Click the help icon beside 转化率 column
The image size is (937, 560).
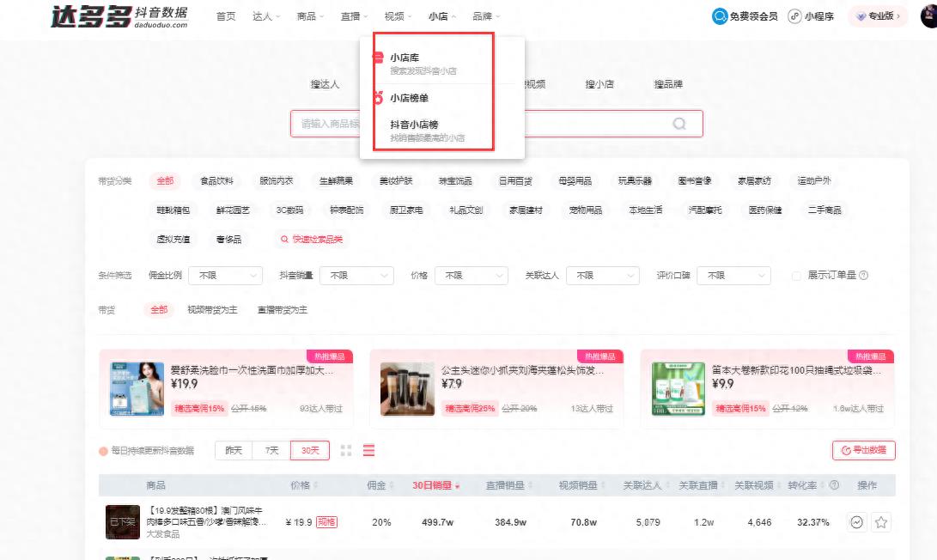click(x=834, y=485)
